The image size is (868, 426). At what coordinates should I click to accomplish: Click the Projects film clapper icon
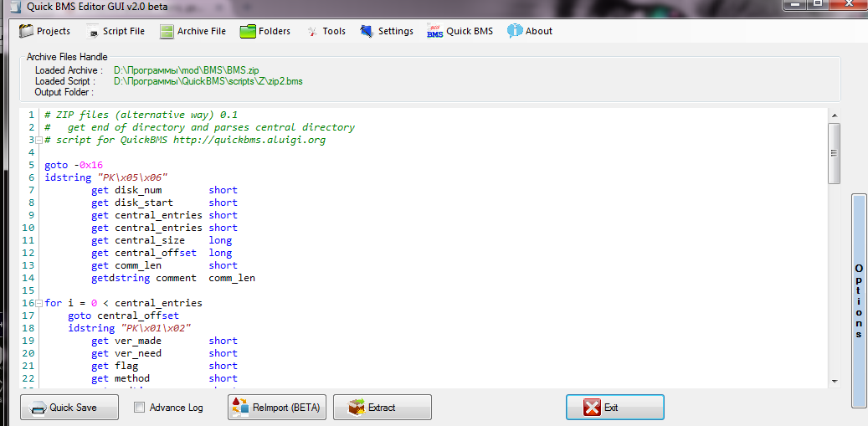click(x=26, y=31)
